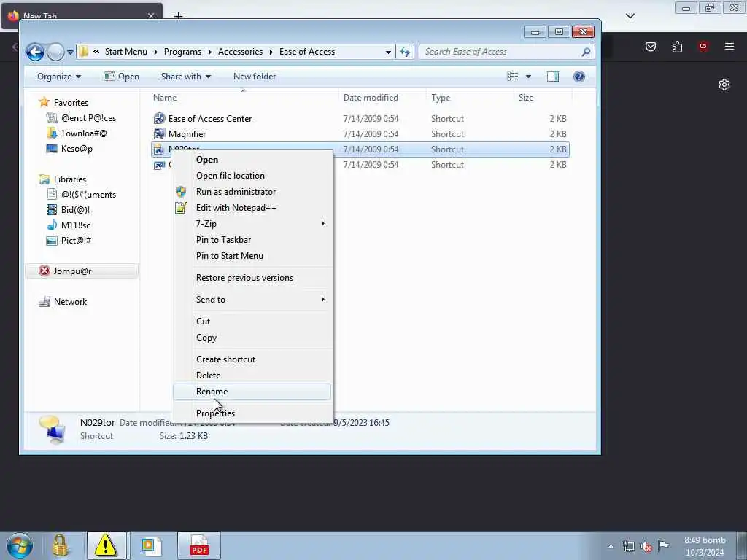Select the Ease of Access Center shortcut
The width and height of the screenshot is (747, 560).
(209, 119)
